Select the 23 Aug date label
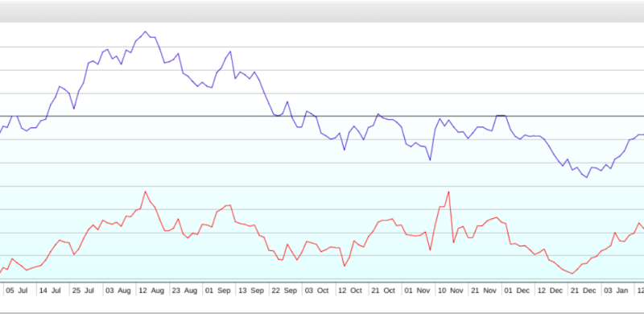This screenshot has height=322, width=644. point(184,290)
